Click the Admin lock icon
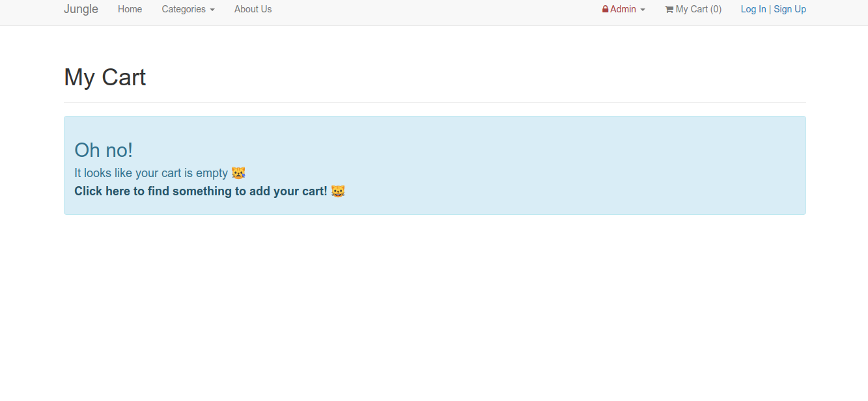Viewport: 868px width, 401px height. 606,9
